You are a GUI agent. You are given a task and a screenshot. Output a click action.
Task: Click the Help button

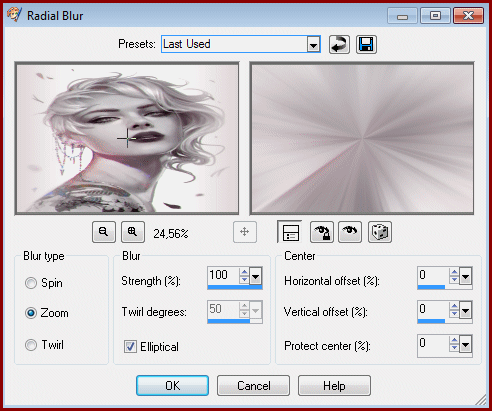pos(334,386)
